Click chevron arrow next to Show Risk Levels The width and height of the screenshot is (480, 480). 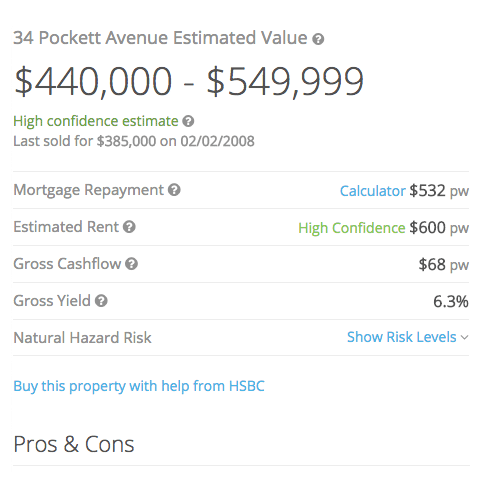click(x=464, y=338)
